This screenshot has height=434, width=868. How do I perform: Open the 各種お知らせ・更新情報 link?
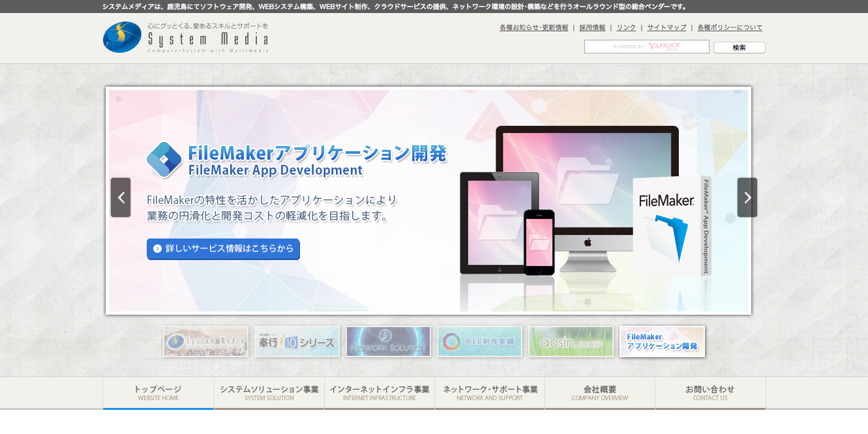click(533, 27)
